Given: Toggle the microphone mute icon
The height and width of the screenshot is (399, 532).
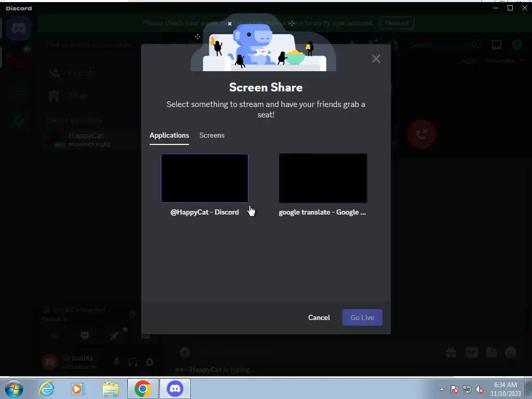Looking at the screenshot, I should pos(116,362).
